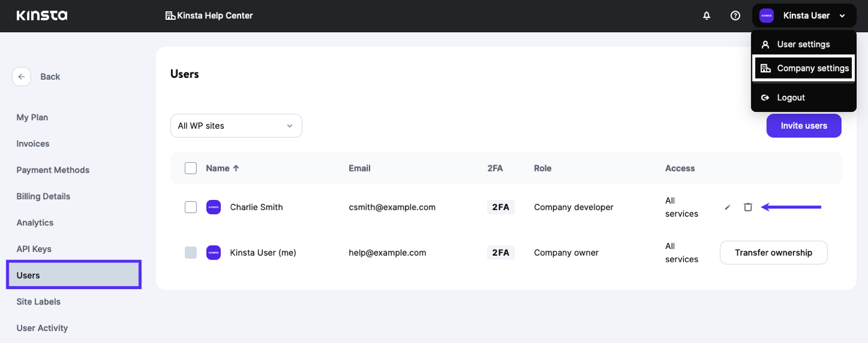Open Analytics in the sidebar

pyautogui.click(x=35, y=223)
